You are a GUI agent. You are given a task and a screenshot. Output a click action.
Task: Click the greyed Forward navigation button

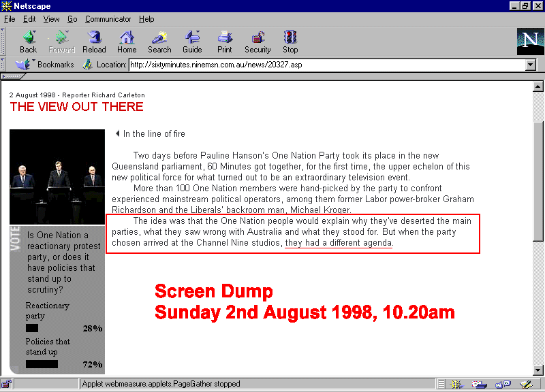pyautogui.click(x=61, y=42)
